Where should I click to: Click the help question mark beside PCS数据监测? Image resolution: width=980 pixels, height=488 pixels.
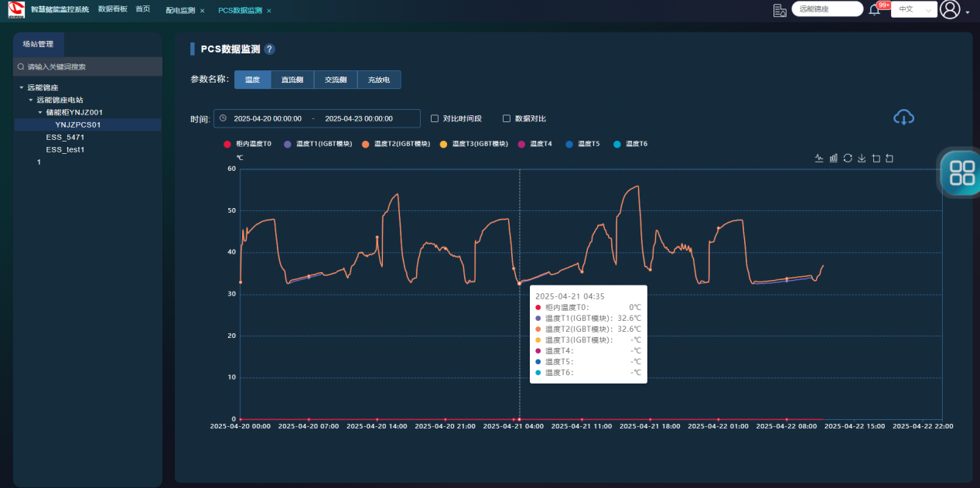coord(269,49)
